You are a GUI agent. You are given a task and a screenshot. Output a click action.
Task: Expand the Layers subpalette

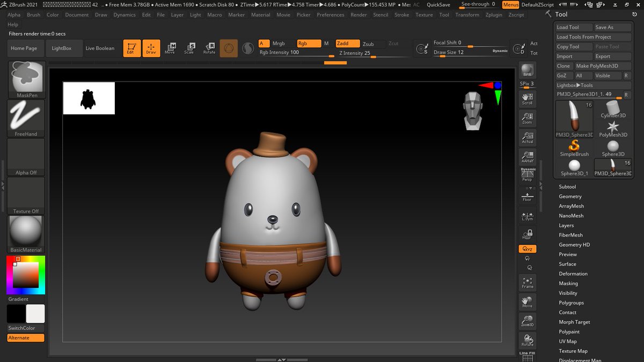pyautogui.click(x=566, y=225)
